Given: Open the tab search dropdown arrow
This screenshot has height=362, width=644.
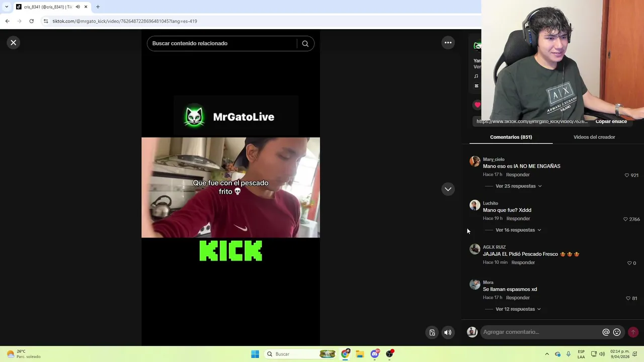Looking at the screenshot, I should pyautogui.click(x=6, y=7).
